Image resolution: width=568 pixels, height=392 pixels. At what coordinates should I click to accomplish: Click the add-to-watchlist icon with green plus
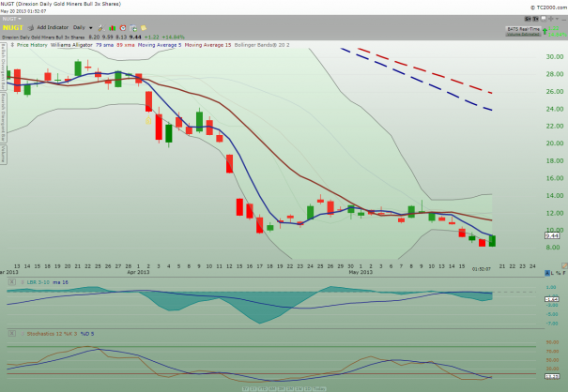[x=133, y=28]
